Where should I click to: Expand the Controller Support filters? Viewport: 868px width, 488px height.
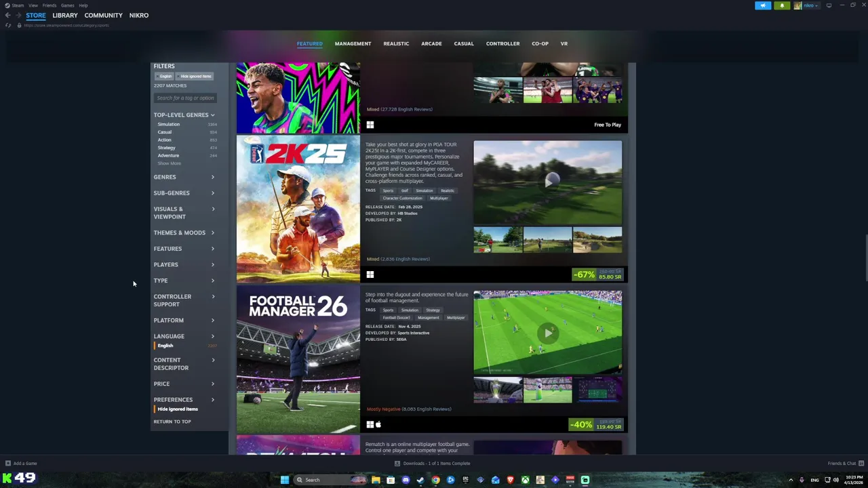184,300
